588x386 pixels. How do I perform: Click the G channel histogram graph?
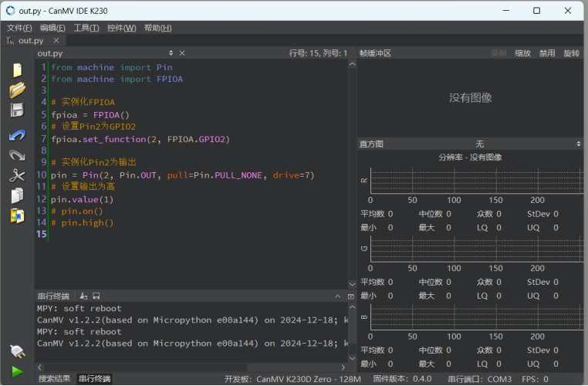477,249
